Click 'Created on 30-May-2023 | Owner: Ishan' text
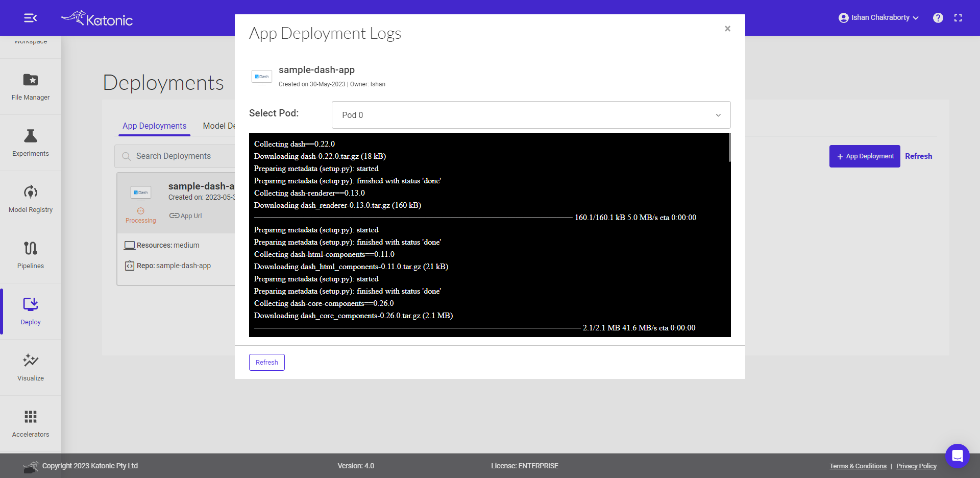 pyautogui.click(x=332, y=84)
